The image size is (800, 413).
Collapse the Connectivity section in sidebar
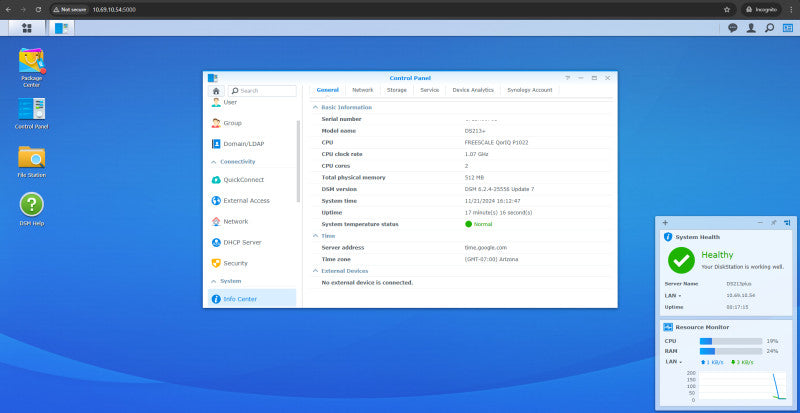tap(213, 162)
